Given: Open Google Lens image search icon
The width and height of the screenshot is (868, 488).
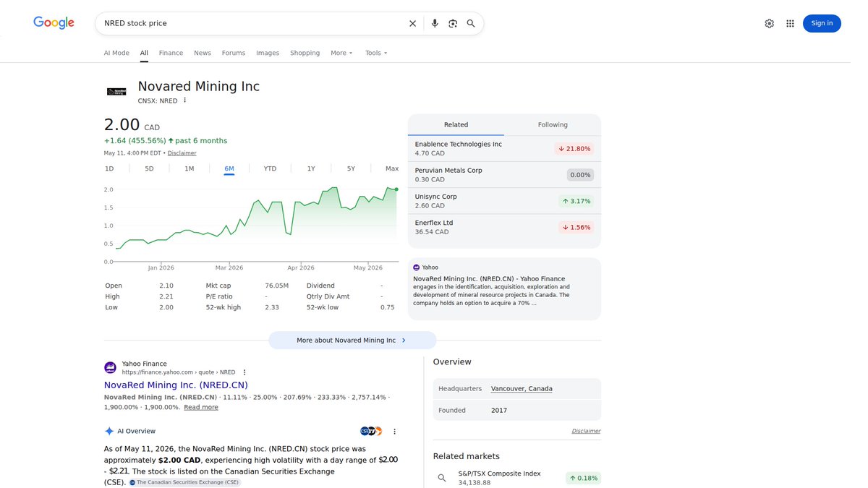Looking at the screenshot, I should [453, 23].
